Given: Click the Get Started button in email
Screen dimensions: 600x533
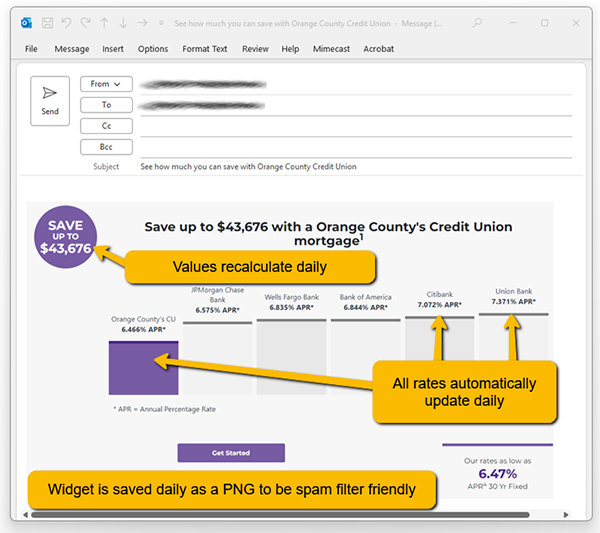Looking at the screenshot, I should pyautogui.click(x=231, y=453).
